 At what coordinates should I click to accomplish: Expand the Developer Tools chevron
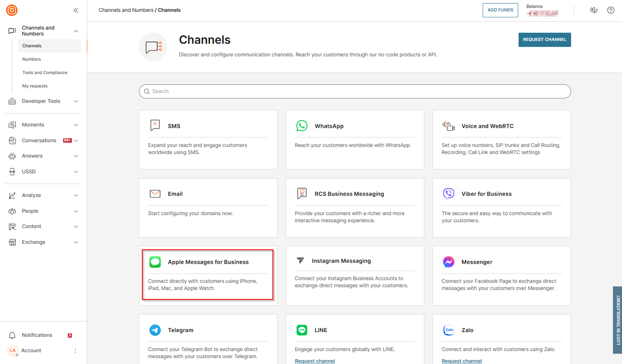[76, 101]
